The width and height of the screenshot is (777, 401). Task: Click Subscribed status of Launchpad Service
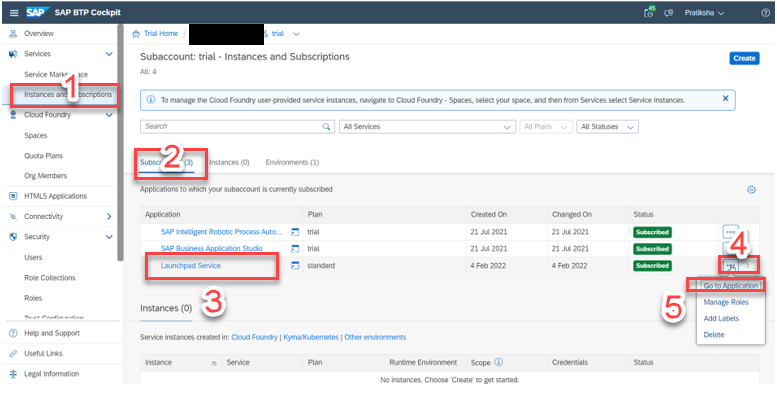(x=652, y=266)
